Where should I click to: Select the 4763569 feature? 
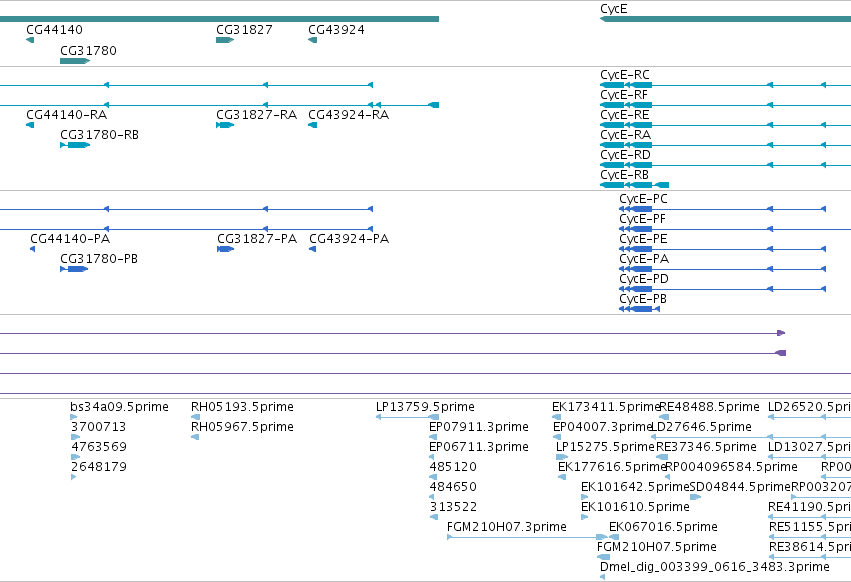tap(75, 457)
